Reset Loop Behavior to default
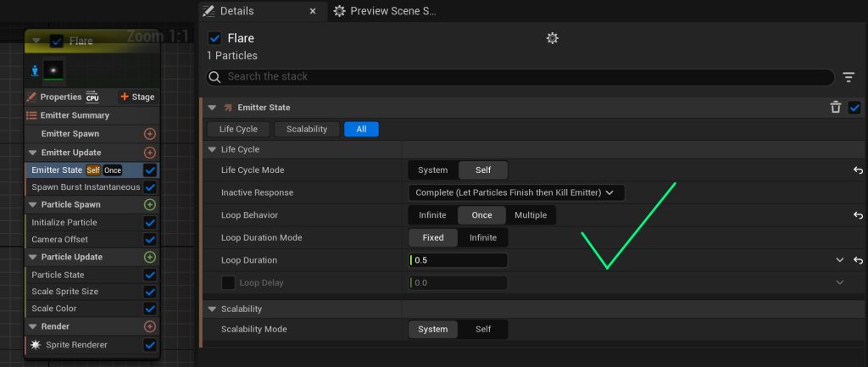The image size is (868, 367). tap(858, 215)
